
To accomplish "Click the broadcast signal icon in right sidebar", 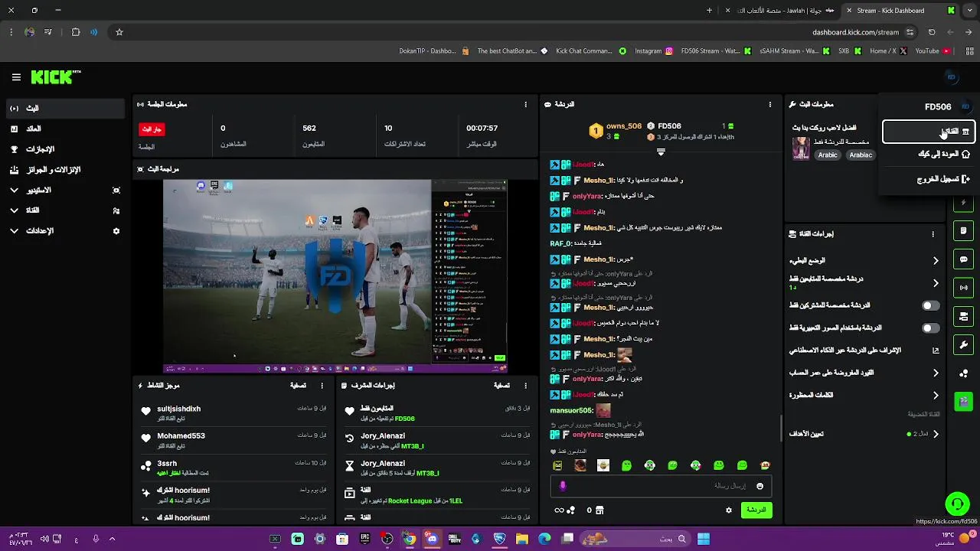I will [x=964, y=288].
